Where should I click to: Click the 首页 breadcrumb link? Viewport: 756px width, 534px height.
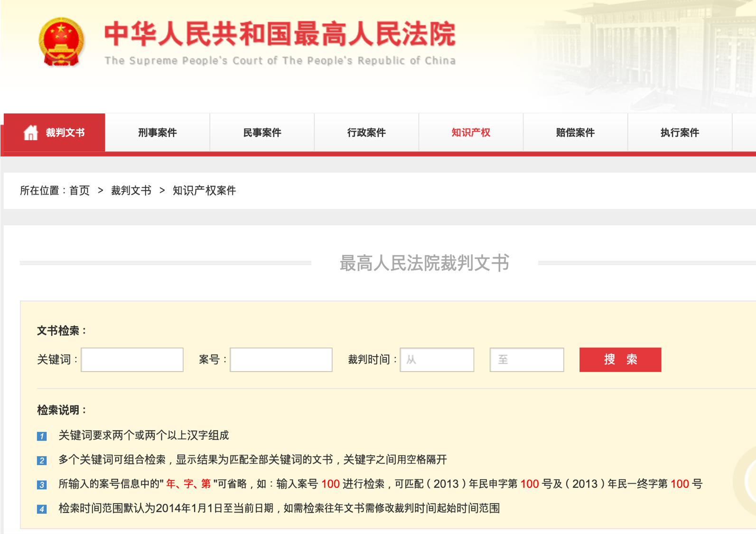click(79, 190)
